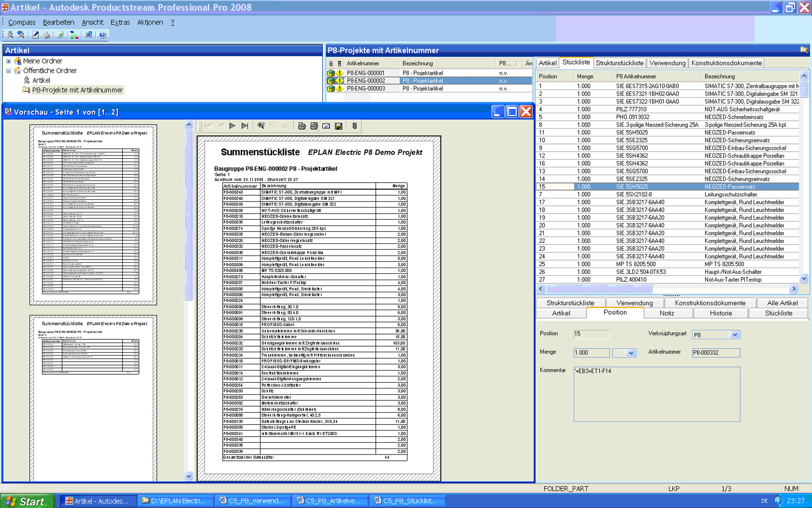Click the structure diagram icon in main toolbar
Image resolution: width=812 pixels, height=508 pixels.
(74, 35)
